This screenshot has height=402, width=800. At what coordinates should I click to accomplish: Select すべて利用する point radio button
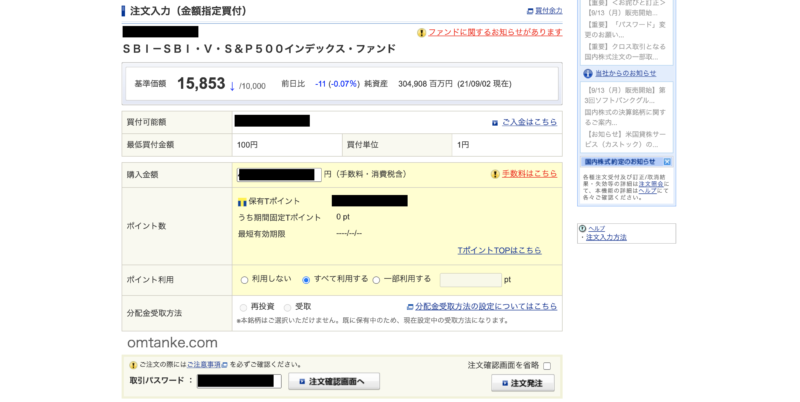306,280
